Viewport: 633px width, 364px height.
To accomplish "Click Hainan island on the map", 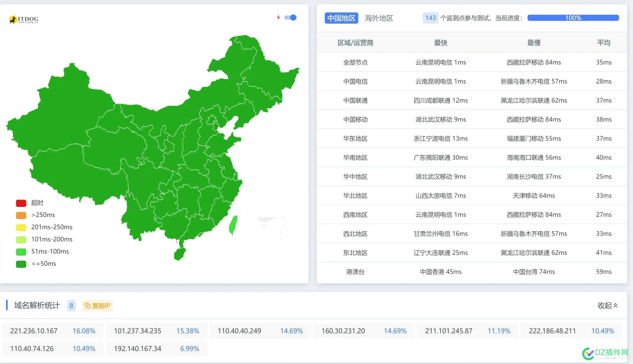I will click(179, 254).
